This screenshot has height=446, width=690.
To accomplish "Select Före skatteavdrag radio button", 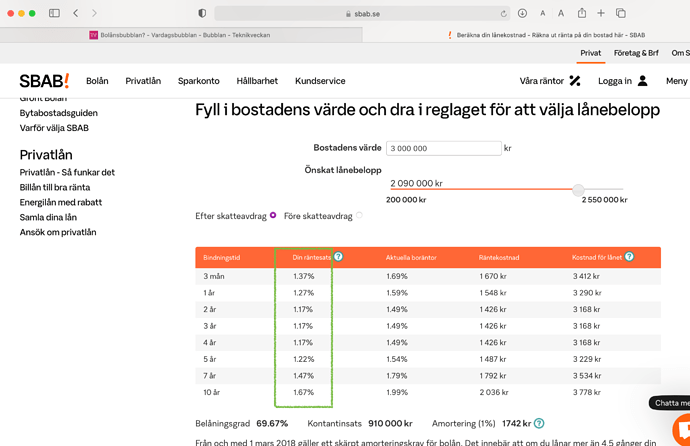I will pyautogui.click(x=359, y=215).
